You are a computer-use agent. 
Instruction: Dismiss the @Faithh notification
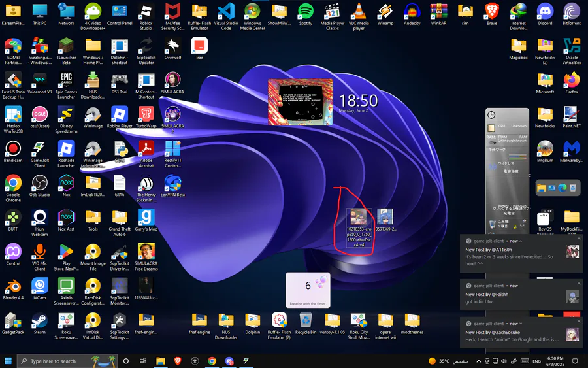[579, 284]
